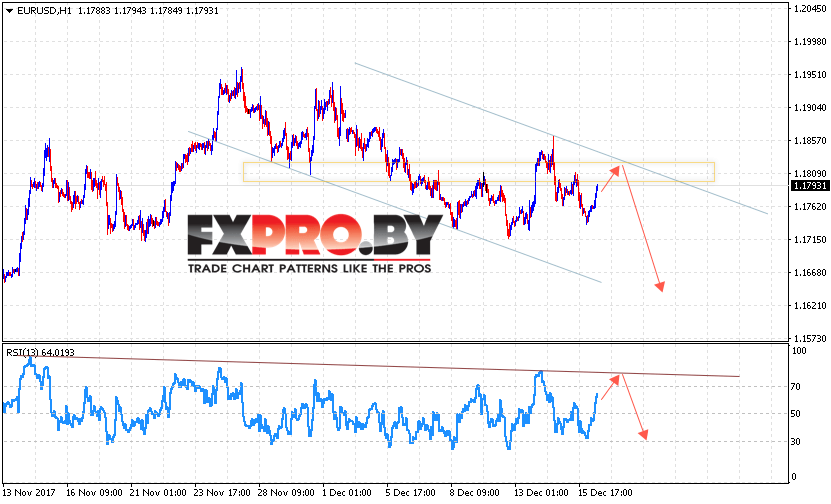
Task: Select the OHLC values 1.17883 1.17943 1.17849 1.17931
Action: [x=148, y=11]
